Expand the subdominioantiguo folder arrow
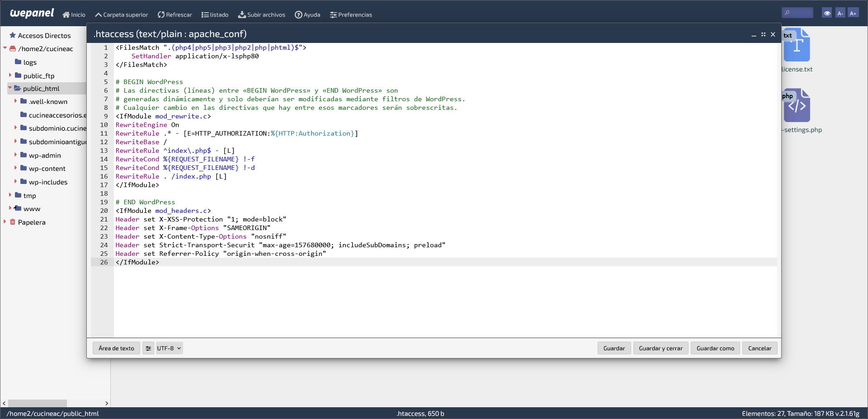This screenshot has width=868, height=419. point(15,141)
